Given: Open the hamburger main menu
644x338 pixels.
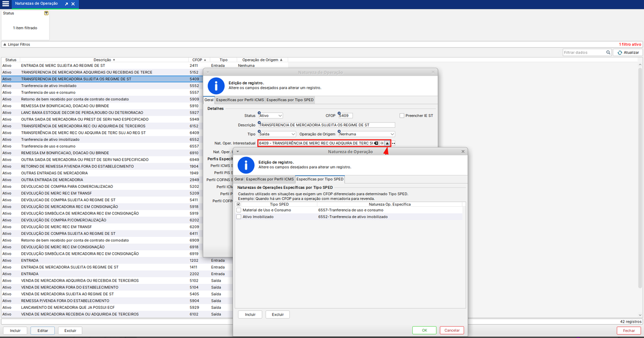Looking at the screenshot, I should (x=5, y=4).
